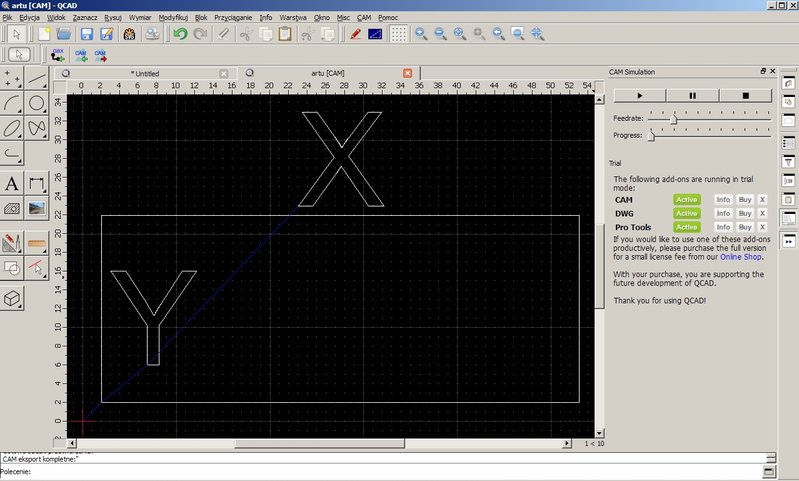Undo the last action with green arrow
Viewport: 799px width, 481px height.
point(180,34)
